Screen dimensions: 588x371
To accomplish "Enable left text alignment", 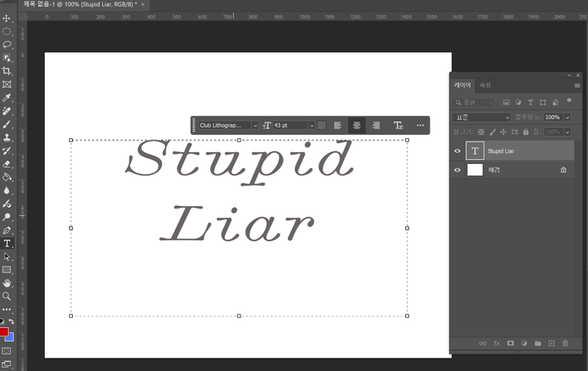I will click(x=337, y=125).
